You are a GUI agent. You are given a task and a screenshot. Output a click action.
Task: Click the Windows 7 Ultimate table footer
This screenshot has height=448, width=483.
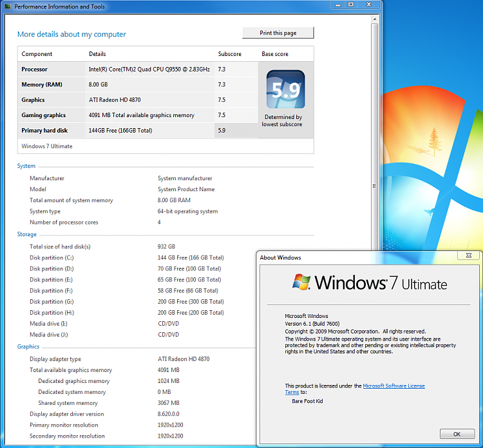tap(47, 146)
